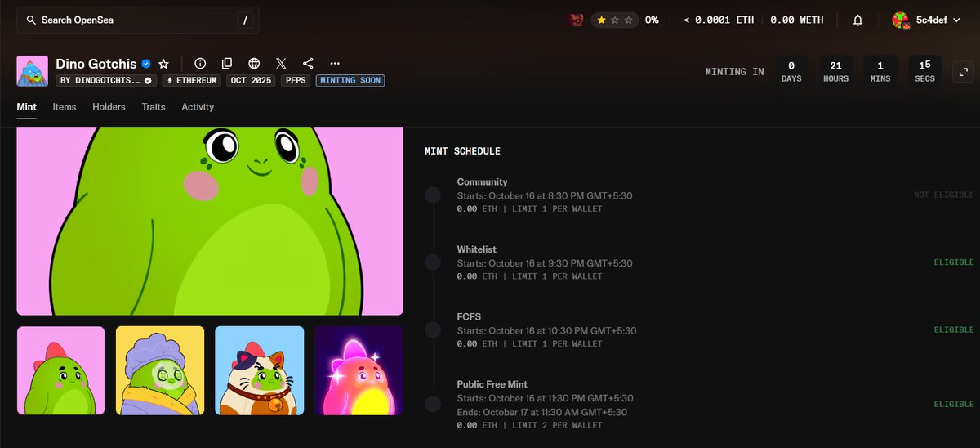980x448 pixels.
Task: Open the red avatar rewards icon
Action: point(577,20)
